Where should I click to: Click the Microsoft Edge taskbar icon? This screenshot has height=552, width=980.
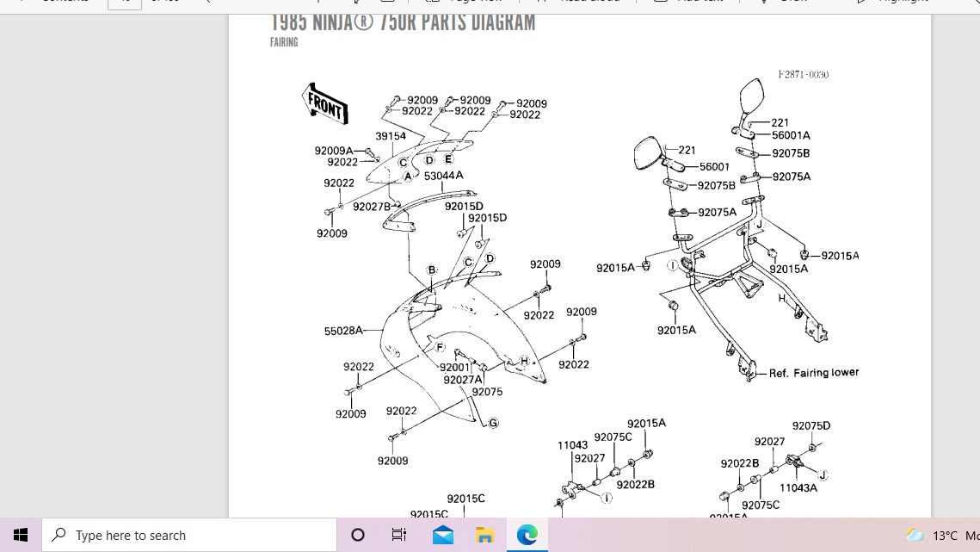coord(527,535)
